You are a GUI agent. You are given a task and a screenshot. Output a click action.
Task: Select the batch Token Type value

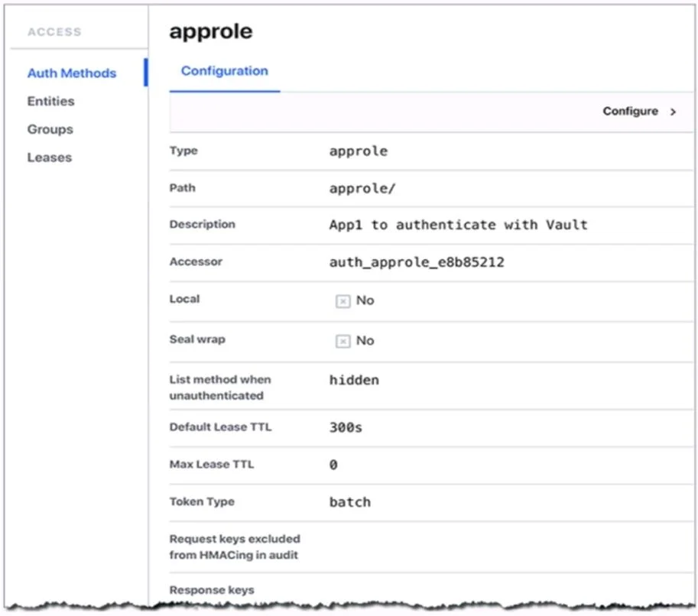pyautogui.click(x=350, y=502)
